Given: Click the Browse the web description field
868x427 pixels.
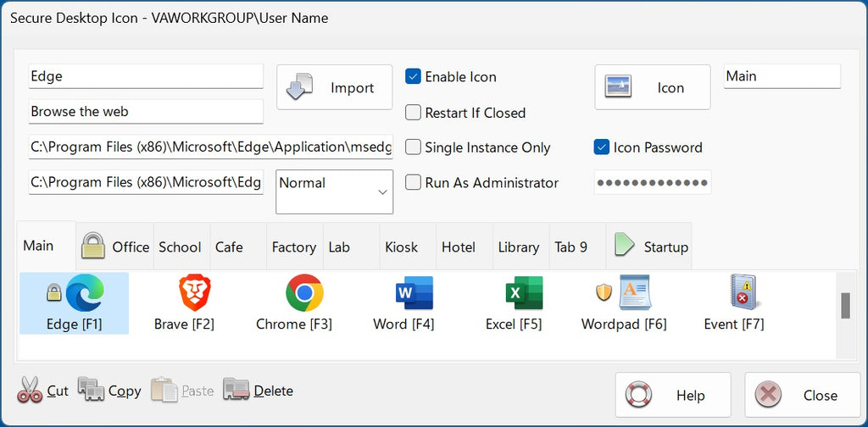Looking at the screenshot, I should (x=146, y=112).
